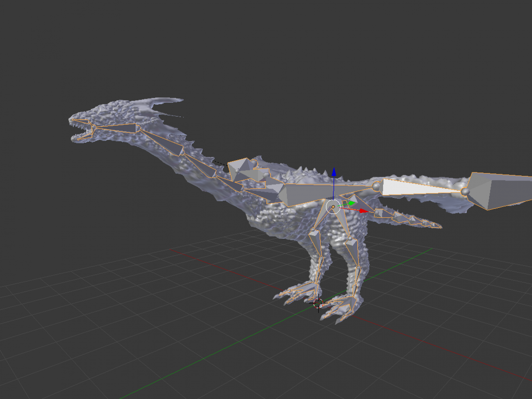Select the large bone at far-right wing edge
The height and width of the screenshot is (399, 532).
click(499, 191)
